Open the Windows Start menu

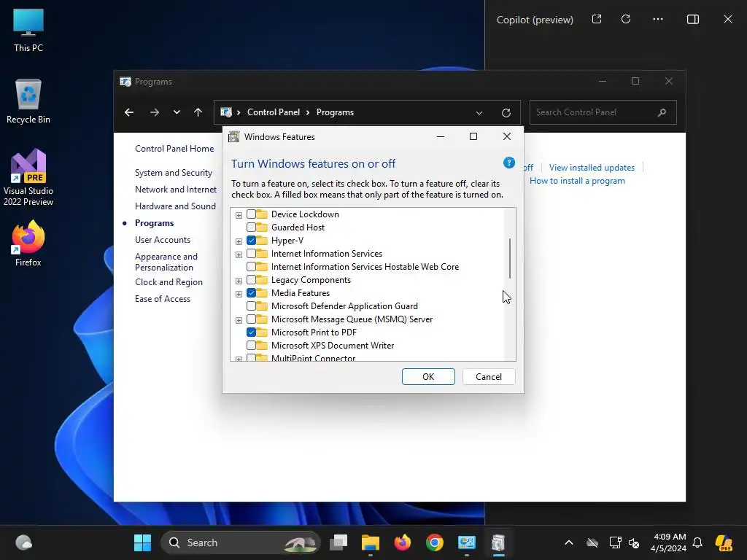click(142, 542)
